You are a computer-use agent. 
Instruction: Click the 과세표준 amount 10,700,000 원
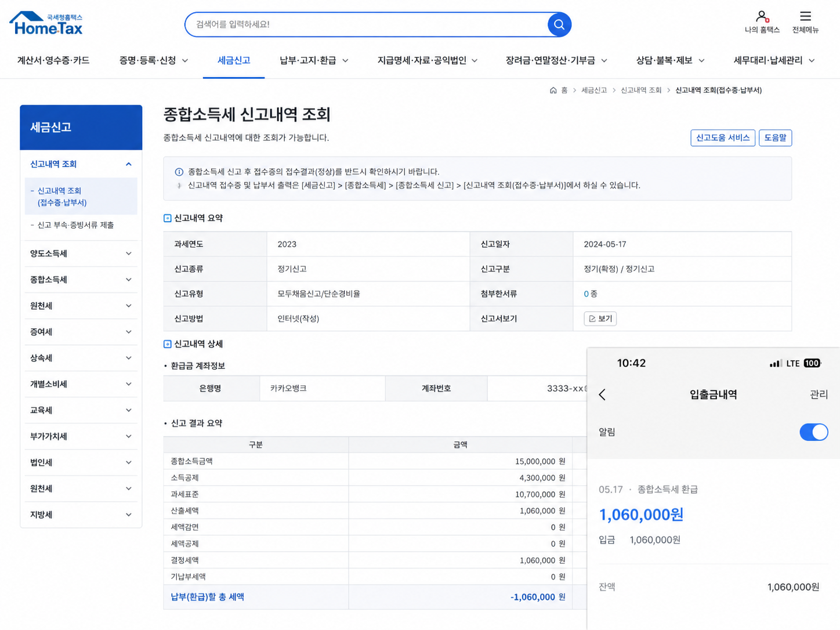[x=540, y=494]
